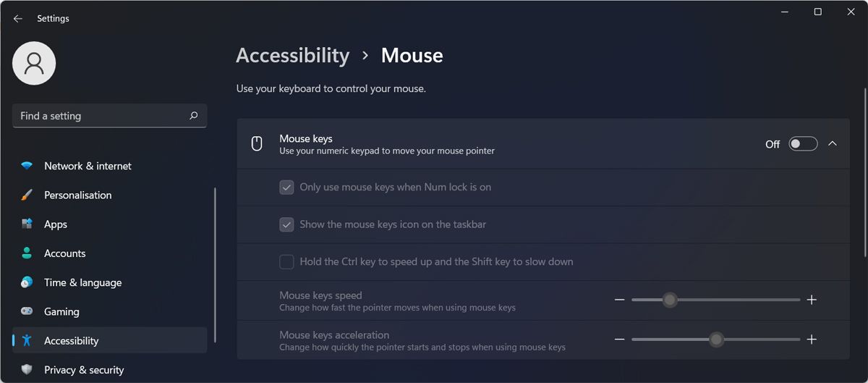Click the Find a setting search box

[x=101, y=116]
